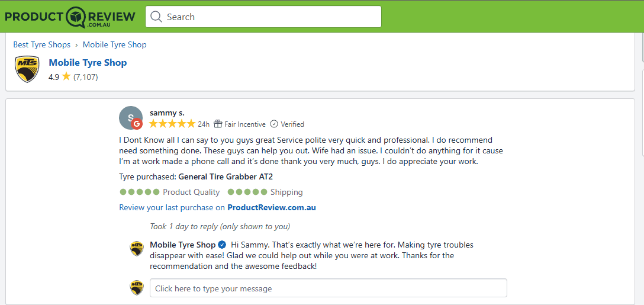Open sammy s. reviewer avatar

pos(131,118)
